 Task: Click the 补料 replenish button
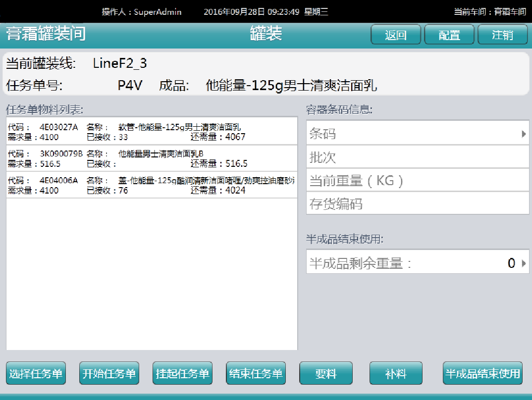point(396,373)
